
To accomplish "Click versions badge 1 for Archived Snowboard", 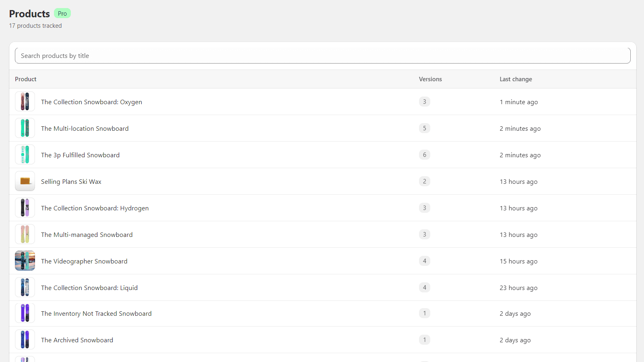I will 424,339.
